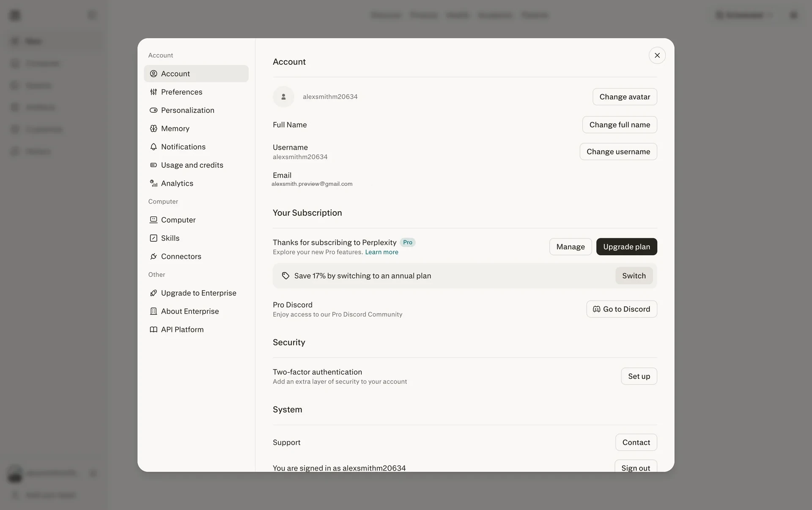Click the Notifications bell icon

[154, 146]
